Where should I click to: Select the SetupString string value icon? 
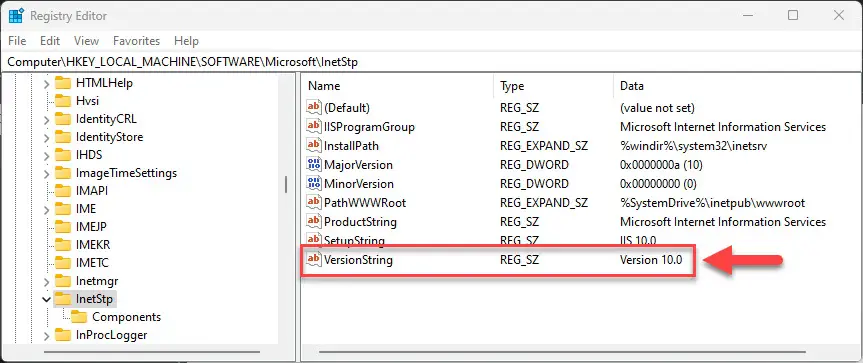click(314, 240)
